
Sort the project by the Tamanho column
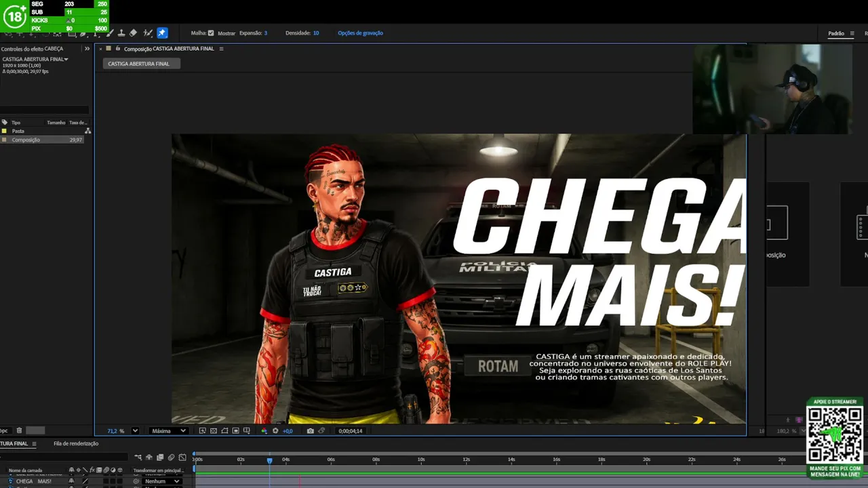click(x=56, y=123)
